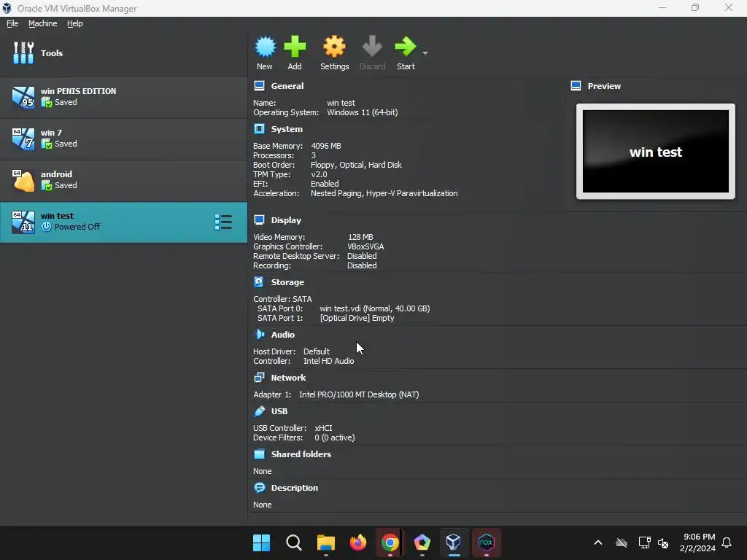The height and width of the screenshot is (560, 747).
Task: Click the xHCI USB controller value
Action: click(323, 428)
